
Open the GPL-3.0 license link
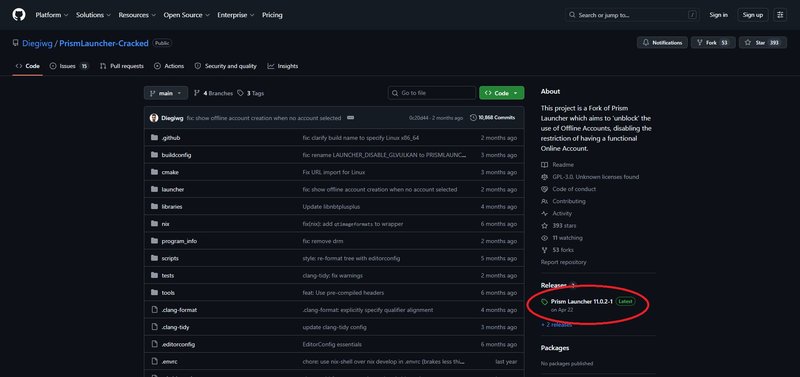pyautogui.click(x=595, y=177)
